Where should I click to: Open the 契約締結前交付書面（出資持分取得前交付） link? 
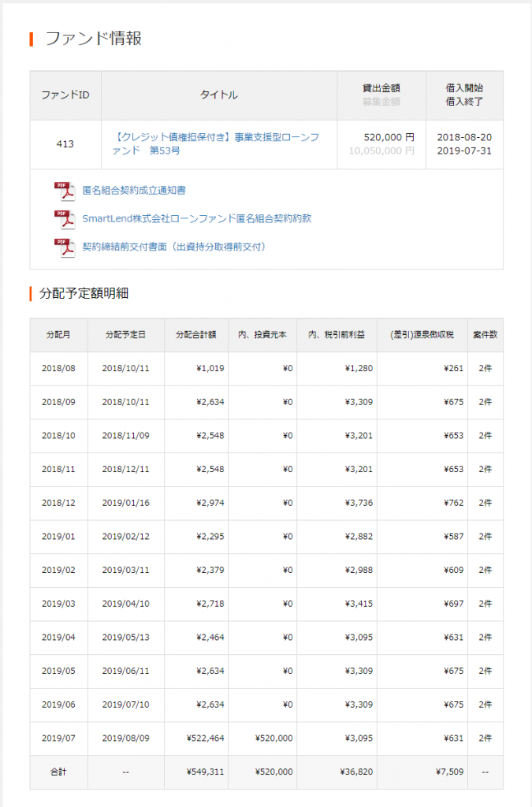click(x=173, y=247)
